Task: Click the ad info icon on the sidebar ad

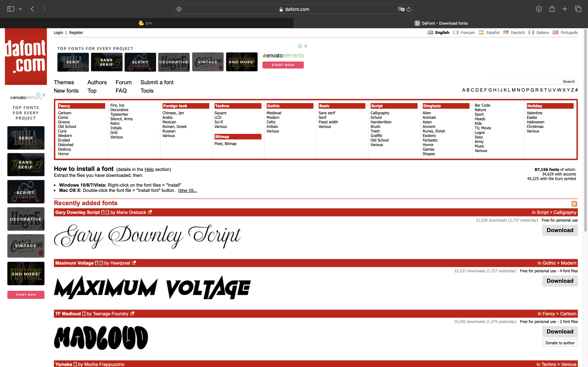Action: (38, 95)
